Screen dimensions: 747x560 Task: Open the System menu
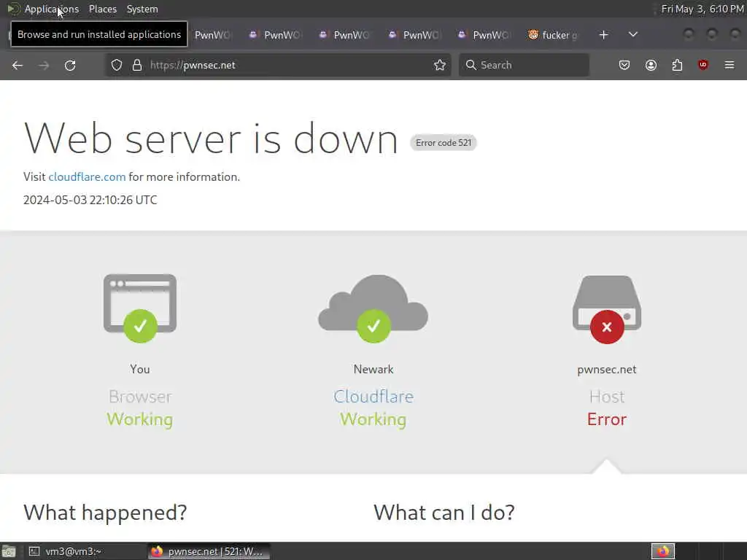(x=142, y=9)
